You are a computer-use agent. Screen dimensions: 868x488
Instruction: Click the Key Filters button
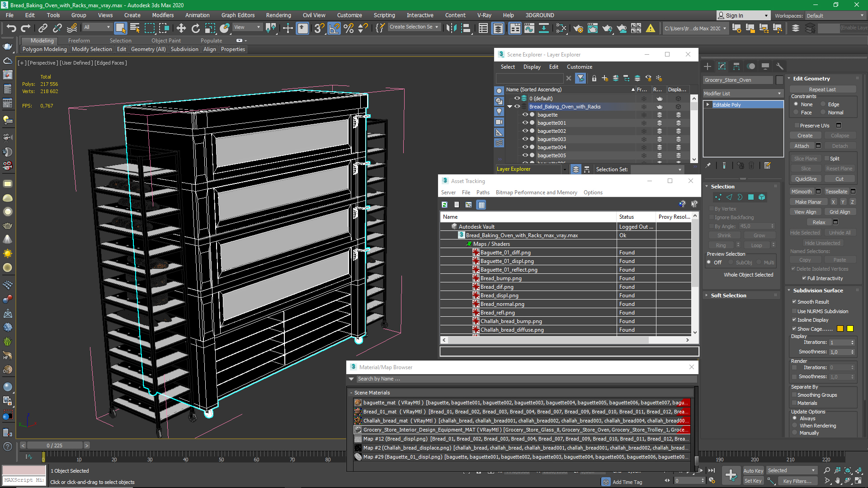click(x=797, y=481)
